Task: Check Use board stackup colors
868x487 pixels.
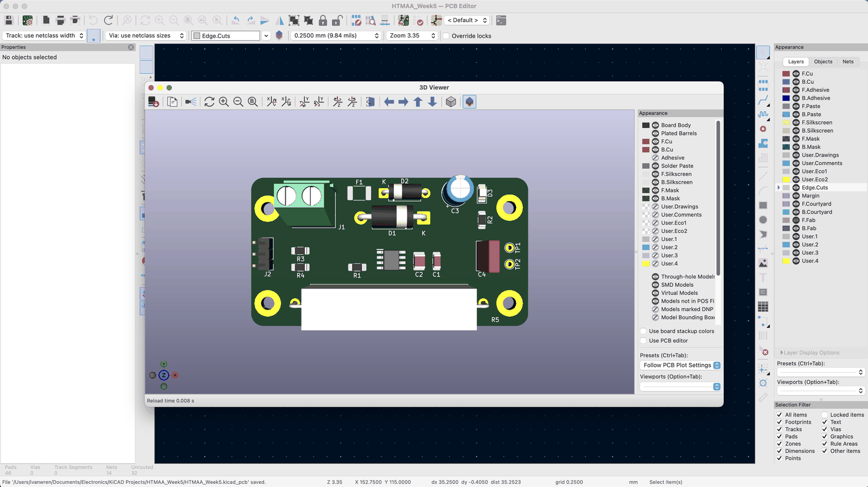Action: (x=643, y=331)
